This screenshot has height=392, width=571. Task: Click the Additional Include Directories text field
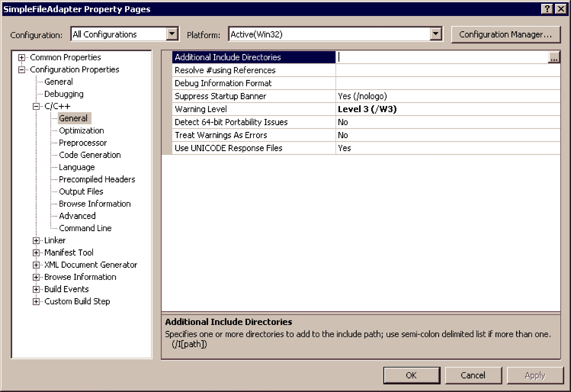click(442, 57)
